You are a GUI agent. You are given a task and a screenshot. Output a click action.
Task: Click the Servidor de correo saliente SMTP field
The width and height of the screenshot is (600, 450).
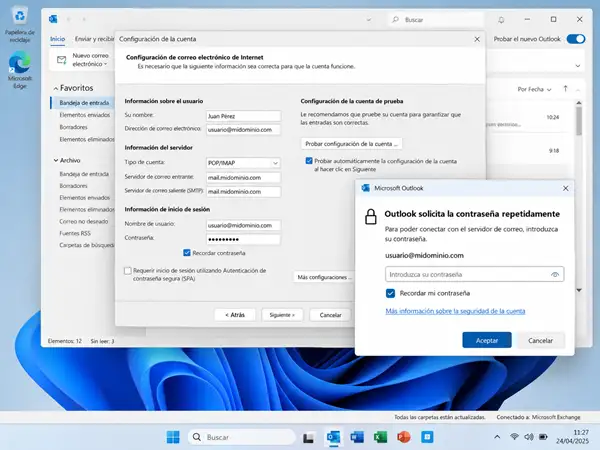243,192
